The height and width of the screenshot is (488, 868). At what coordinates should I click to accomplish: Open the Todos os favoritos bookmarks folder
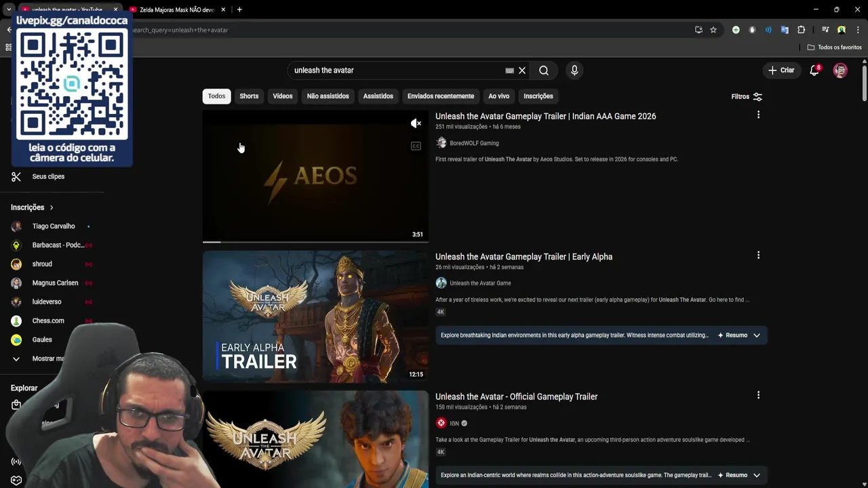tap(834, 47)
